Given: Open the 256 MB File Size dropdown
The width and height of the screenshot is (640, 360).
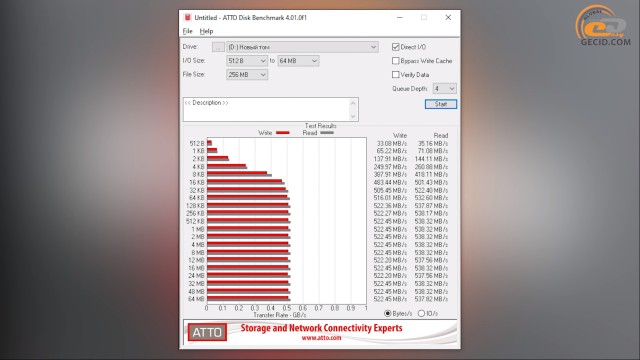Looking at the screenshot, I should (247, 75).
